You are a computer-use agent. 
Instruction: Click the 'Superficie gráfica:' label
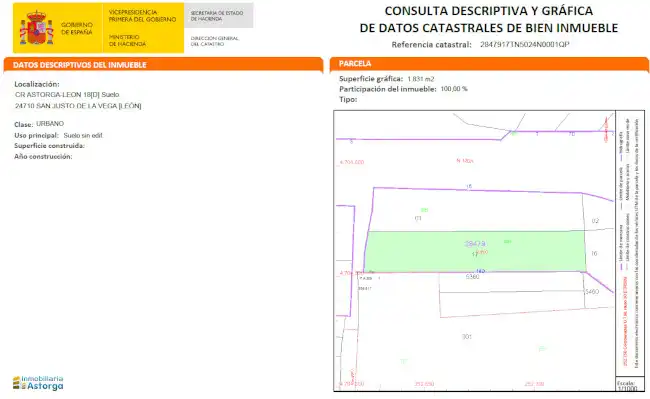click(371, 79)
